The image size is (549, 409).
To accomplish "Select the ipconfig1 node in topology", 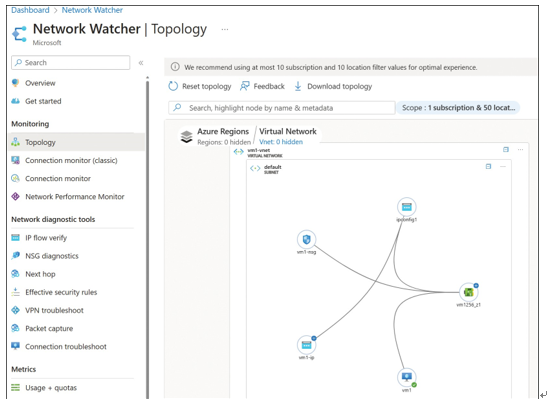I will 406,207.
